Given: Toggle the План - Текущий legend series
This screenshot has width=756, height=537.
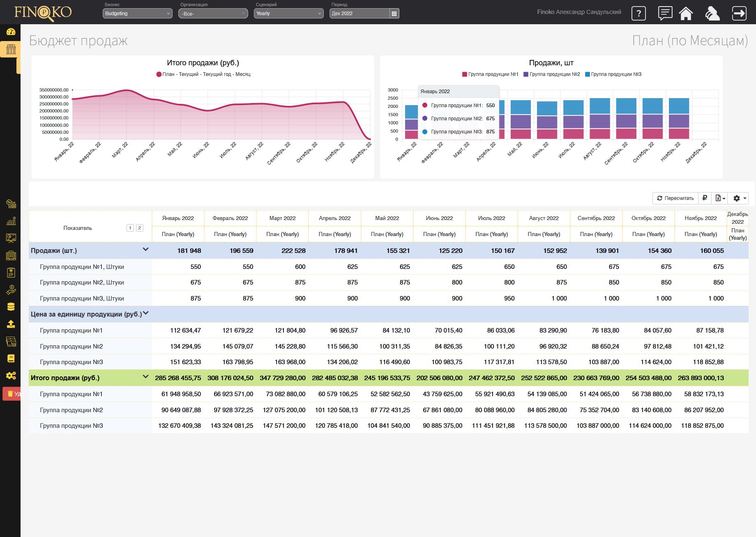Looking at the screenshot, I should [203, 74].
